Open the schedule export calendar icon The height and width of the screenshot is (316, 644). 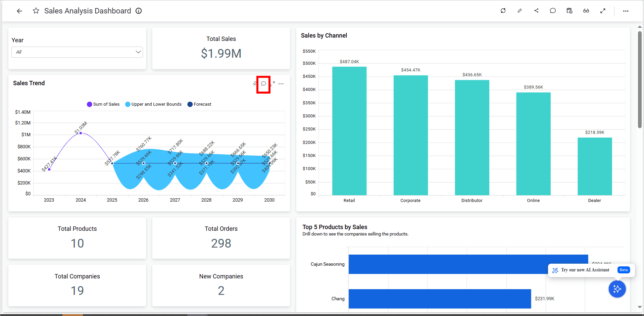point(569,10)
